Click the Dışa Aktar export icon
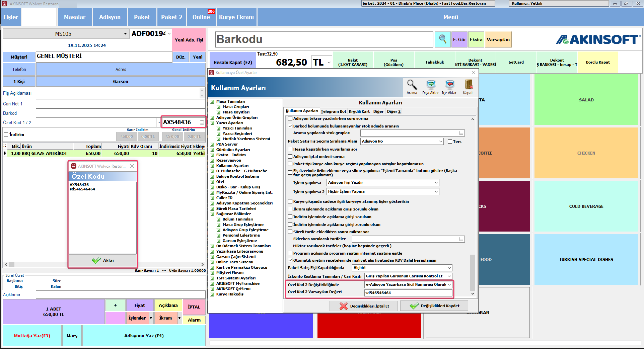The height and width of the screenshot is (349, 644). (x=431, y=85)
